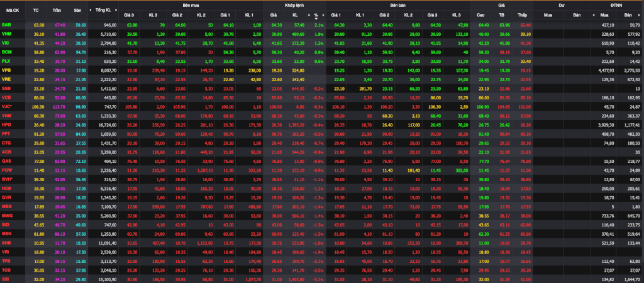Click Bên mua KL 1 column header
Image resolution: width=644 pixels, height=283 pixels.
coord(249,15)
